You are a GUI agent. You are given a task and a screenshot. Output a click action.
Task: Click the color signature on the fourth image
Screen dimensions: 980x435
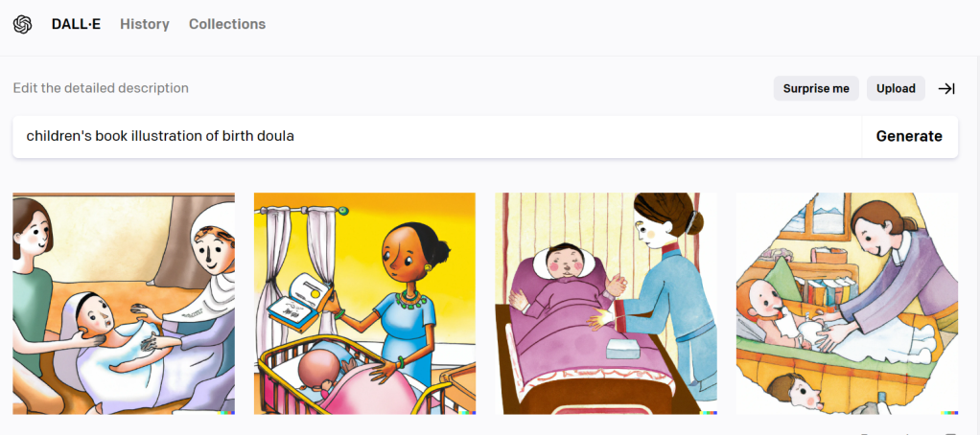(950, 413)
